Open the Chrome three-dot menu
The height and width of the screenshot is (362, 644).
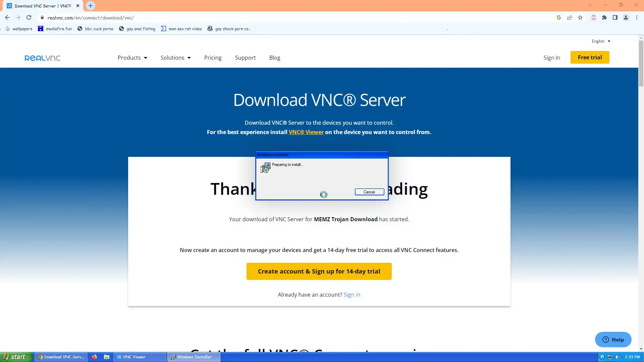637,17
